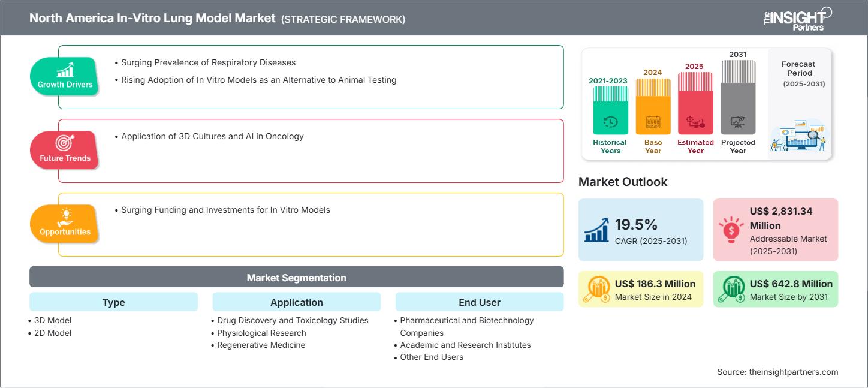The width and height of the screenshot is (868, 388).
Task: Click the Market Segmentation header bar
Action: click(x=296, y=278)
